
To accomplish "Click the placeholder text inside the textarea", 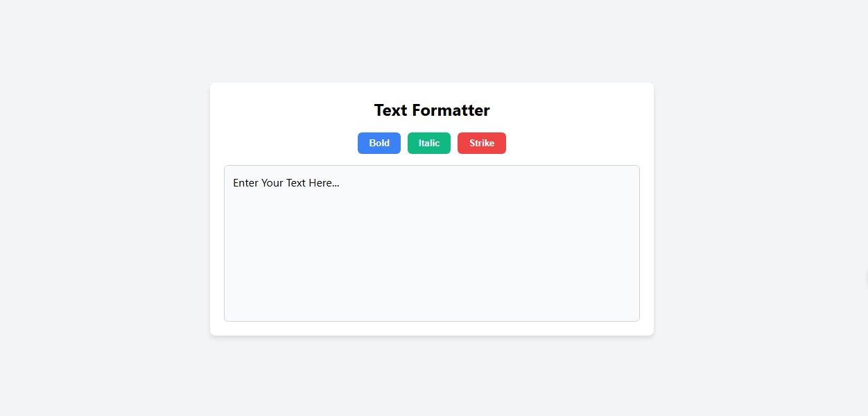I will pyautogui.click(x=286, y=183).
